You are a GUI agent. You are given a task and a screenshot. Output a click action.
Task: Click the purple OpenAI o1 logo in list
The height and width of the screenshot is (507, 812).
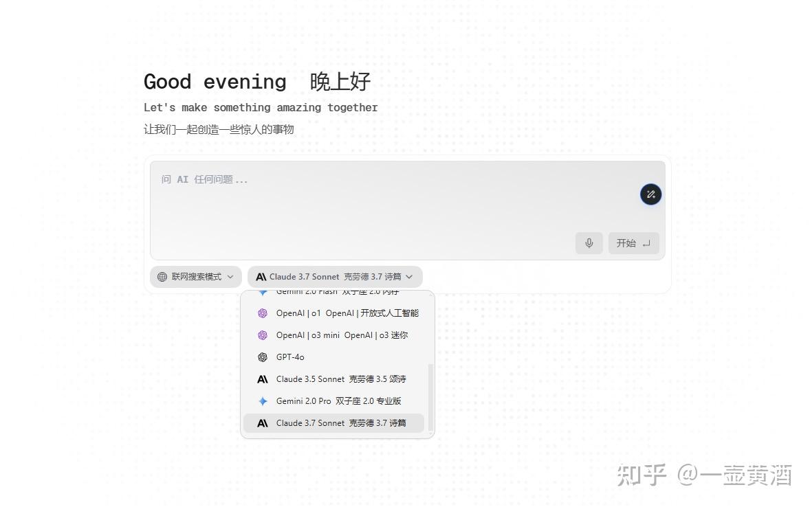click(262, 313)
